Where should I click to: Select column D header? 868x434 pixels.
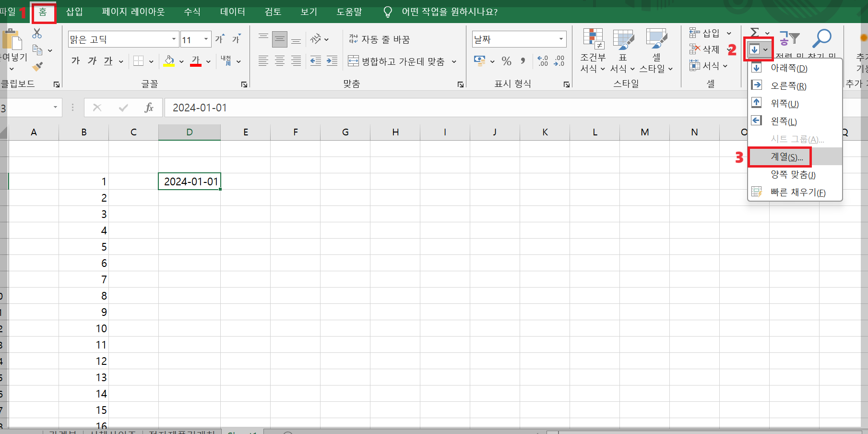[x=190, y=132]
